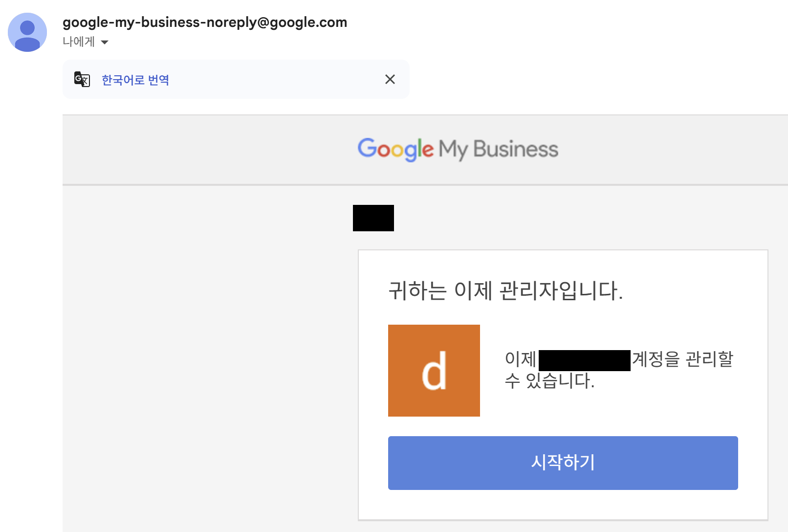Click the 나에게 recipient label
This screenshot has width=788, height=532.
point(79,42)
